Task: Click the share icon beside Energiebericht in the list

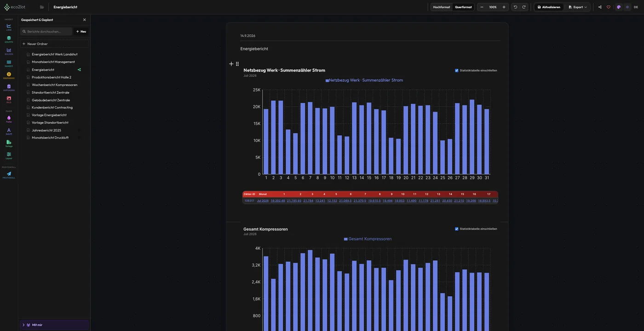Action: 79,69
